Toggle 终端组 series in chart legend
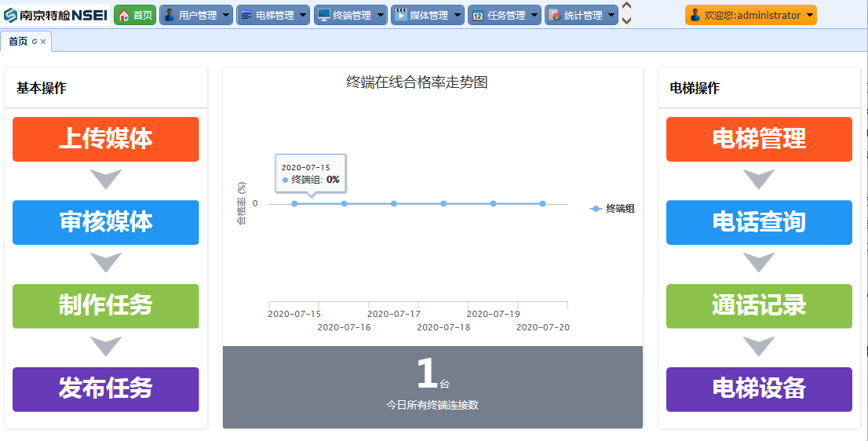The width and height of the screenshot is (868, 441). click(x=612, y=209)
